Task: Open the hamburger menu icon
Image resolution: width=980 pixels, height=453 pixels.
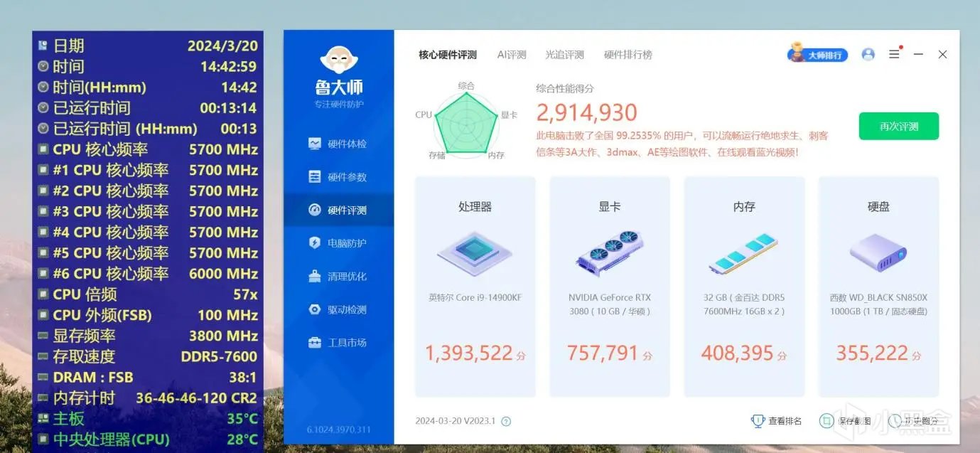Action: tap(895, 54)
